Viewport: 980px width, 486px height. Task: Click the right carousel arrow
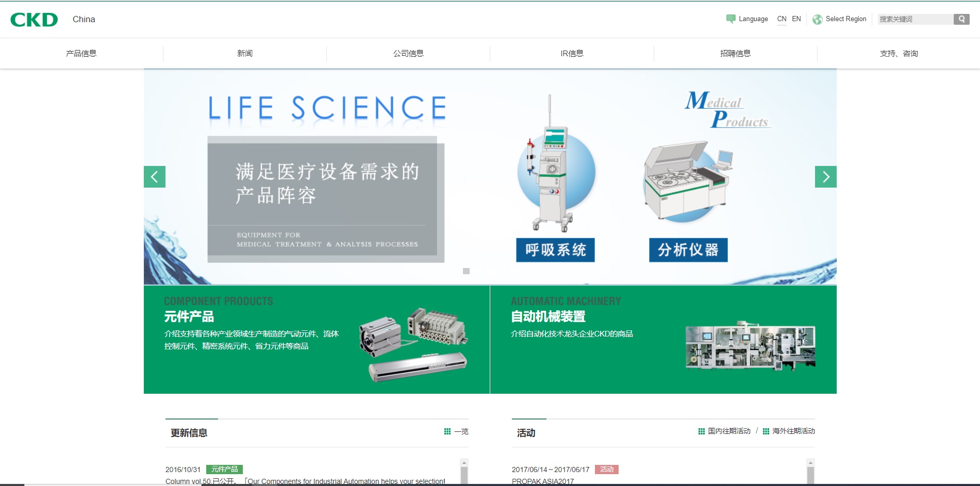point(826,177)
